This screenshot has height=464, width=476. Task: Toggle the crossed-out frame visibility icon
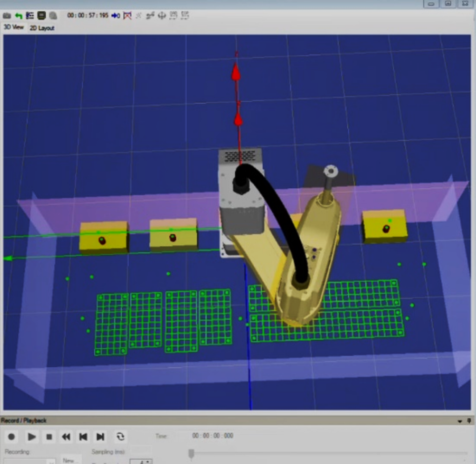pyautogui.click(x=127, y=15)
